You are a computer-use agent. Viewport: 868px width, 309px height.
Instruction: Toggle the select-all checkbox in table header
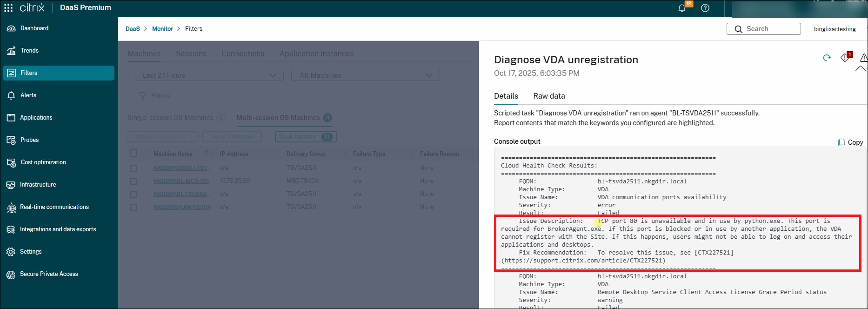[134, 154]
